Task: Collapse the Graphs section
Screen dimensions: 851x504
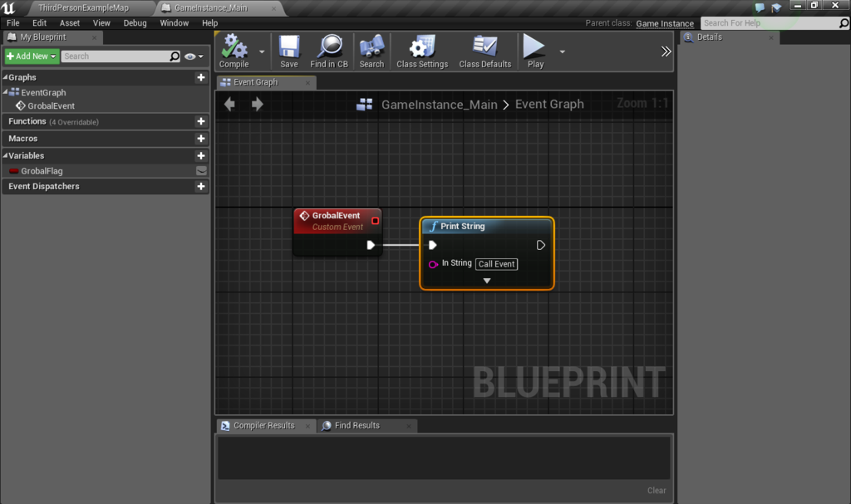Action: 6,77
